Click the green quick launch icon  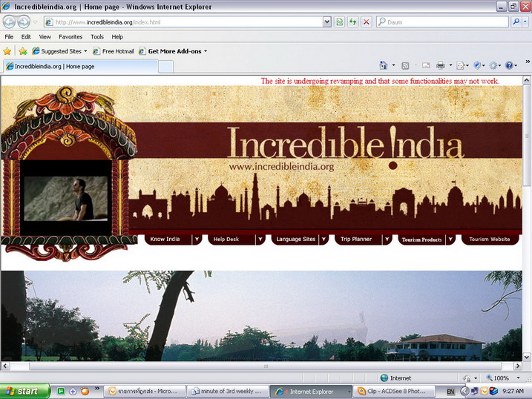60,391
